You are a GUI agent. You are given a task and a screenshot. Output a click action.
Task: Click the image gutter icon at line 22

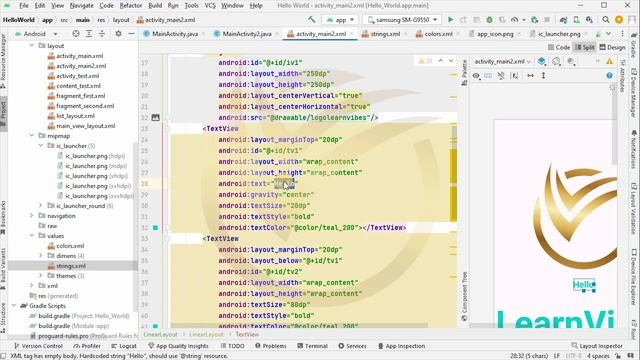(x=156, y=118)
